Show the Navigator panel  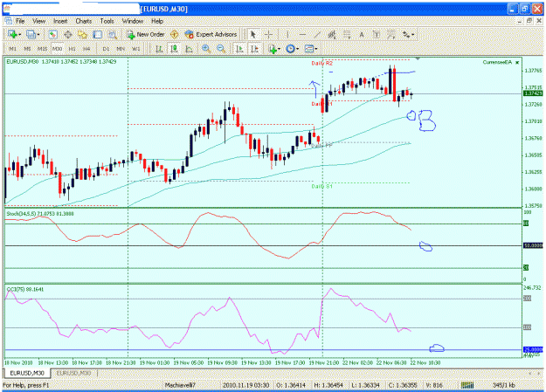point(82,34)
